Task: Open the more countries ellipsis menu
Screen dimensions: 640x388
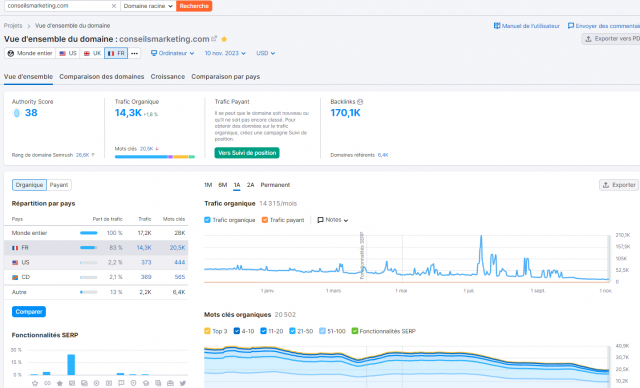Action: [134, 53]
